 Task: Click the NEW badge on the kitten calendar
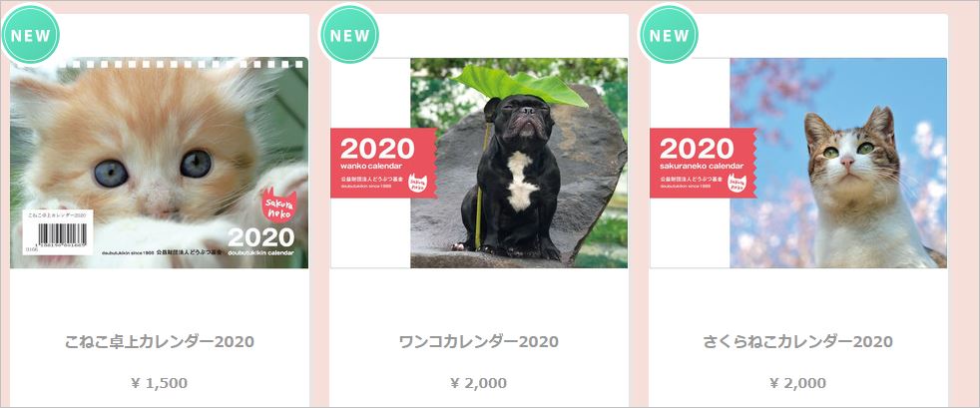click(x=30, y=34)
